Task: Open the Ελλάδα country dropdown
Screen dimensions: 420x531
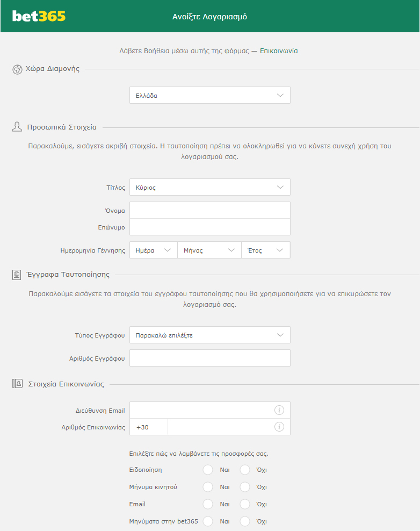Action: tap(209, 96)
